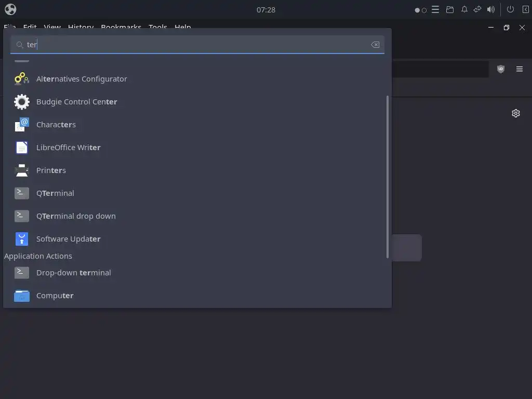This screenshot has height=399, width=532.
Task: Toggle the Raven sidebar panel icon
Action: pyautogui.click(x=526, y=9)
